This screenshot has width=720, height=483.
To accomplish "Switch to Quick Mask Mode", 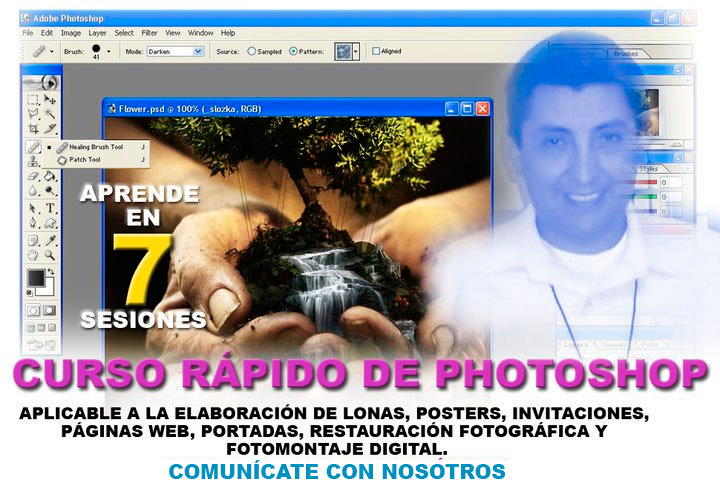I will [50, 311].
